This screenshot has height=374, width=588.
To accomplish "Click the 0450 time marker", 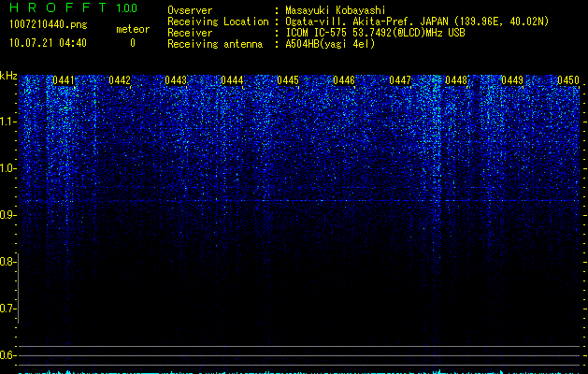I will click(x=568, y=80).
